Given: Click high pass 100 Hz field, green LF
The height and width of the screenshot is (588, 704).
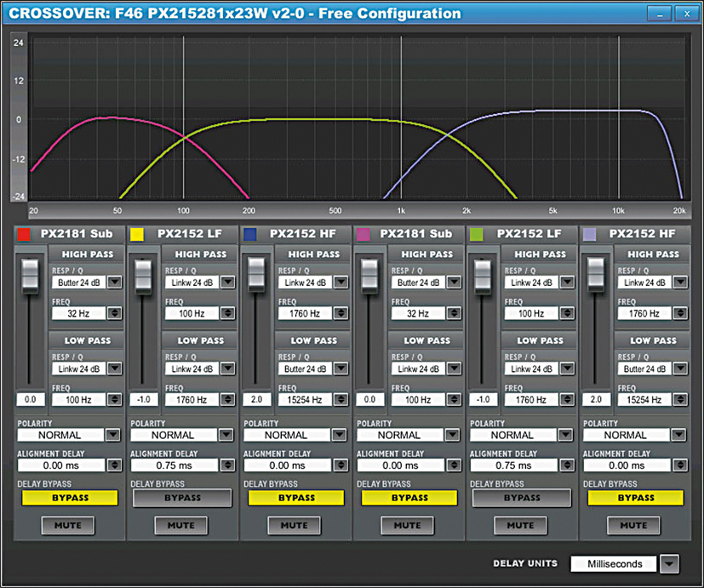Looking at the screenshot, I should (x=531, y=313).
